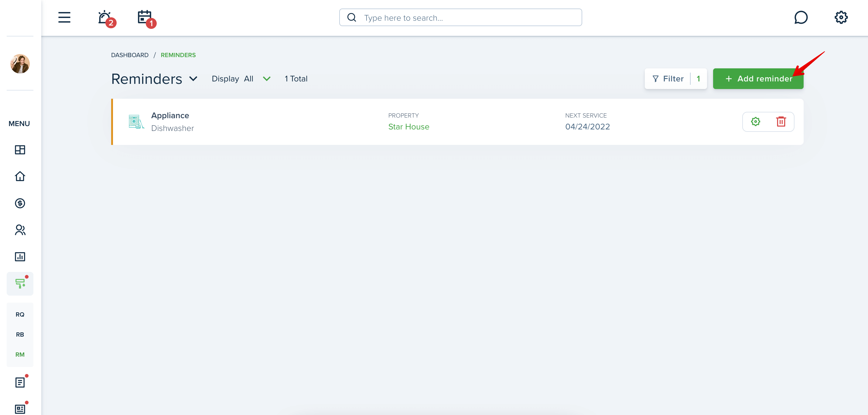
Task: Open the Star House property link
Action: pyautogui.click(x=408, y=126)
